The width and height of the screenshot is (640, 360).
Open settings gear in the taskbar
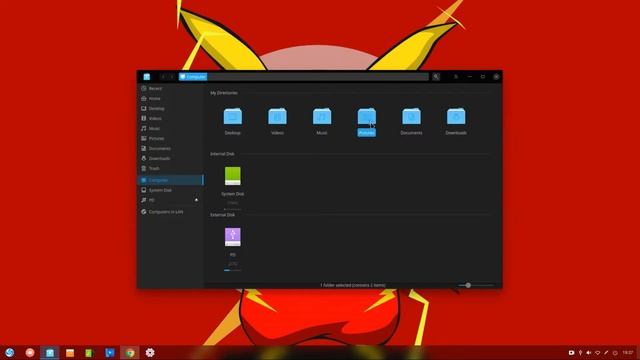pos(150,353)
